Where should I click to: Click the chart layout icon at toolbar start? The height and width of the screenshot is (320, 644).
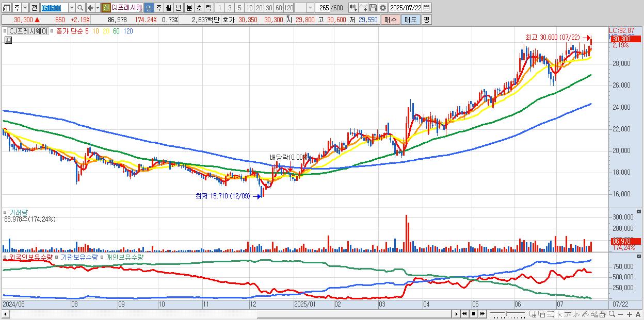coord(6,8)
